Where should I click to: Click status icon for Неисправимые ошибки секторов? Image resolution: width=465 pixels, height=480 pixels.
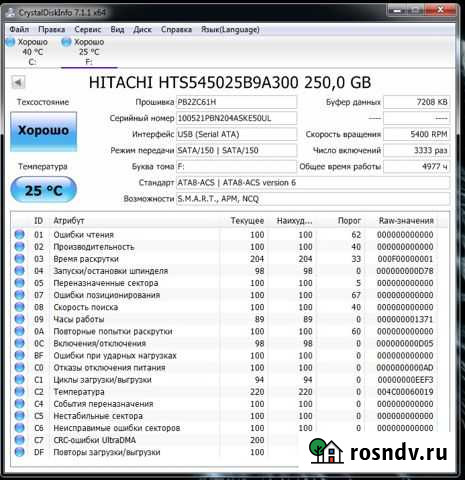click(x=20, y=428)
